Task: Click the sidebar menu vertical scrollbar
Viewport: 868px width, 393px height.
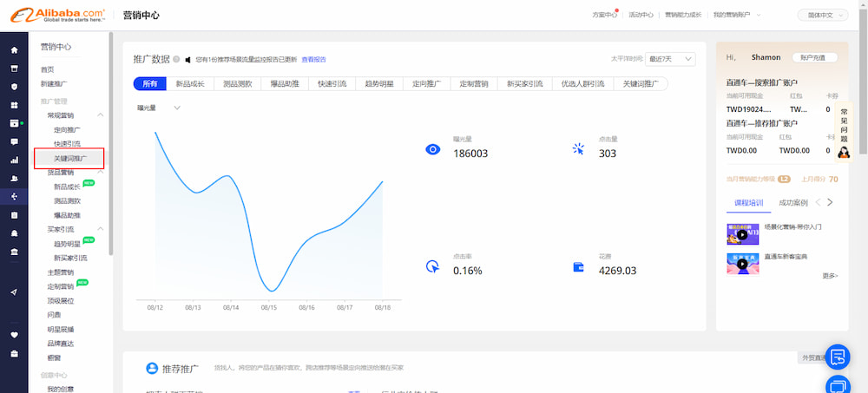Action: [111, 143]
